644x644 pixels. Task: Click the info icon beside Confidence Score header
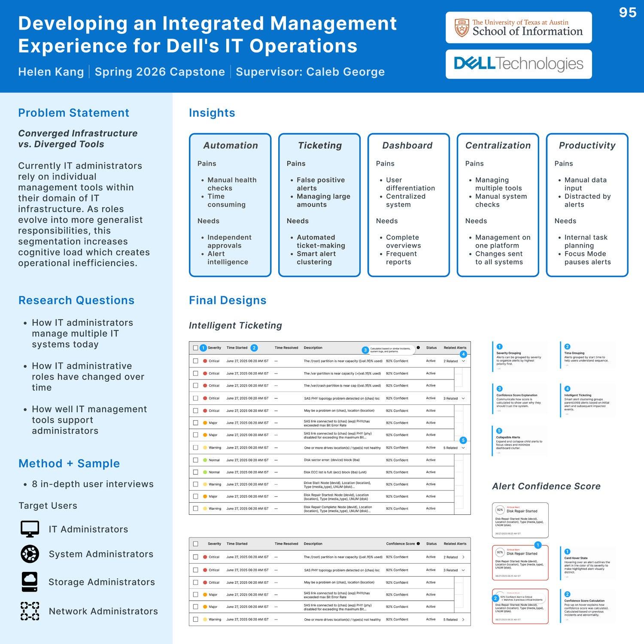pyautogui.click(x=418, y=544)
